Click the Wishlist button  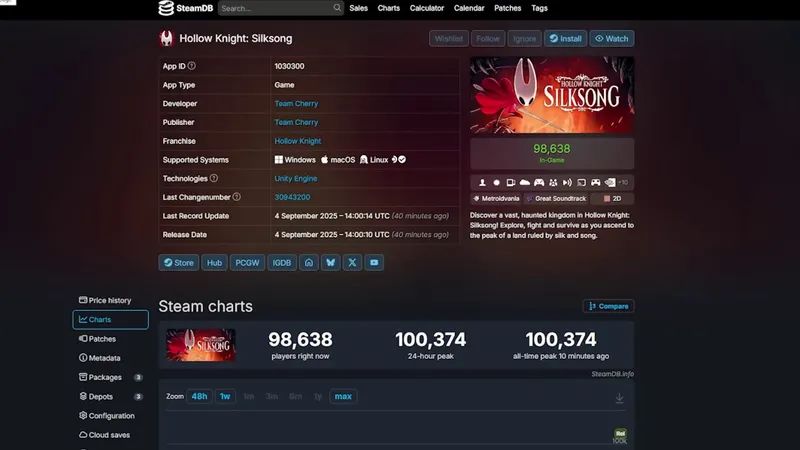pos(449,38)
